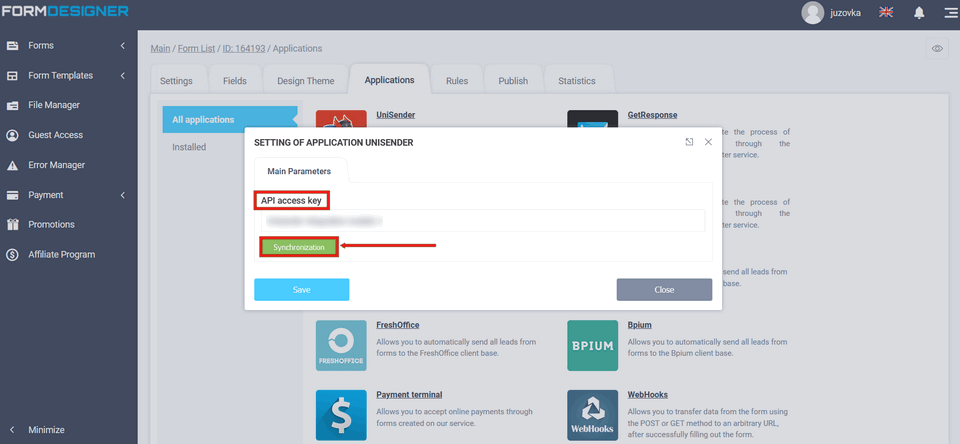Open the FreshOffice title link
This screenshot has width=960, height=444.
(x=398, y=325)
